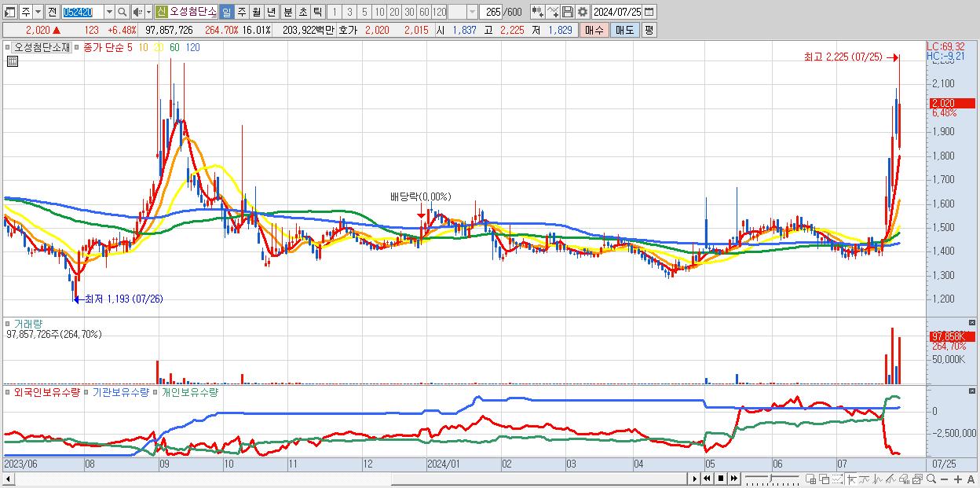Open the stock code dropdown arrow
The width and height of the screenshot is (980, 488).
(x=109, y=12)
